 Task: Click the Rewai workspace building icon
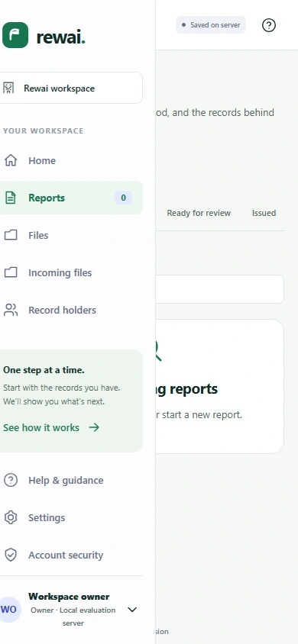8,88
